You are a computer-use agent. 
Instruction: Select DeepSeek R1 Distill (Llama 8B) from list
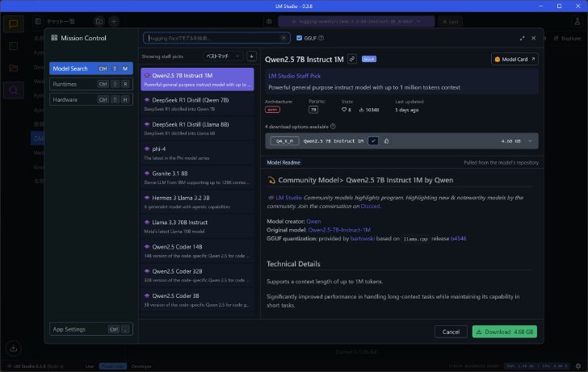pyautogui.click(x=197, y=128)
